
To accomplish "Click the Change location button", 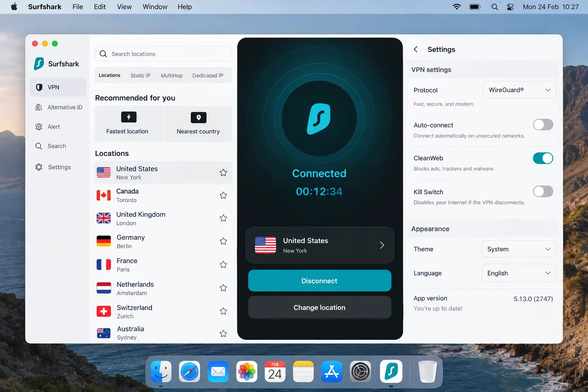I will 320,307.
